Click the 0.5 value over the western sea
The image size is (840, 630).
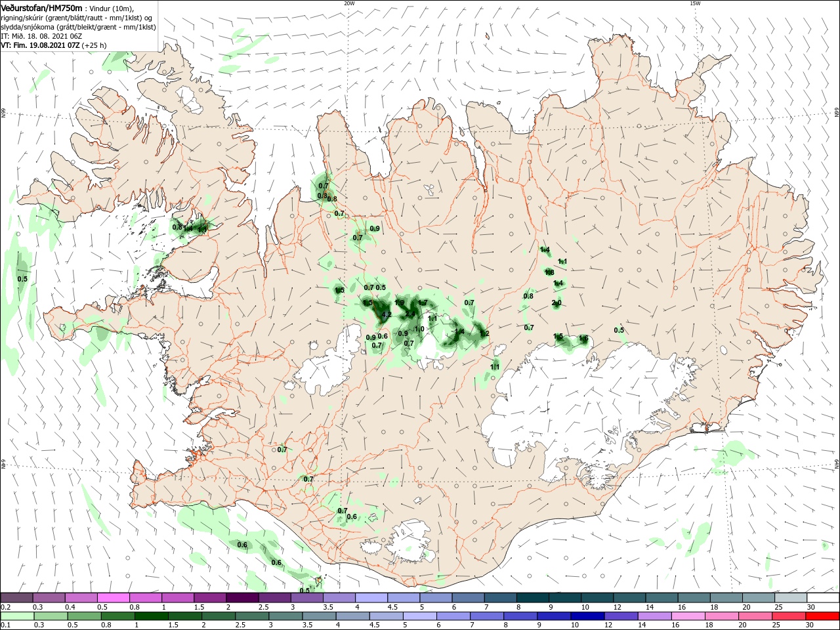click(x=22, y=279)
